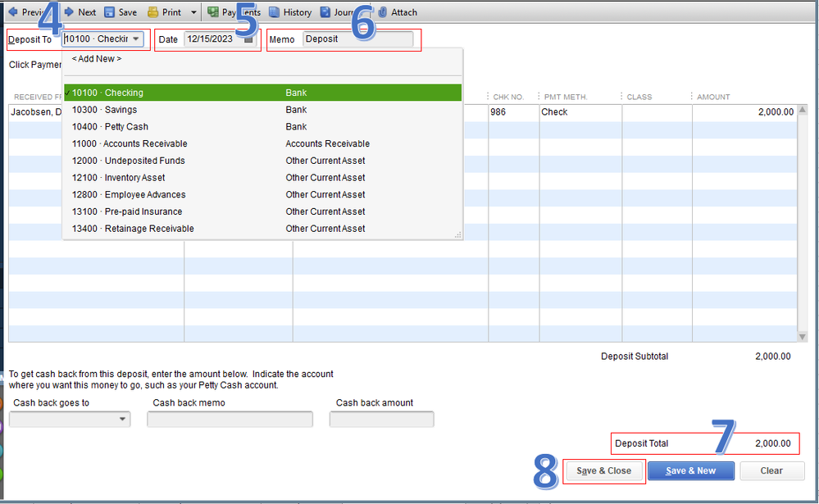Click the deposit table scroll down arrow
Viewport: 819px width, 504px height.
803,337
